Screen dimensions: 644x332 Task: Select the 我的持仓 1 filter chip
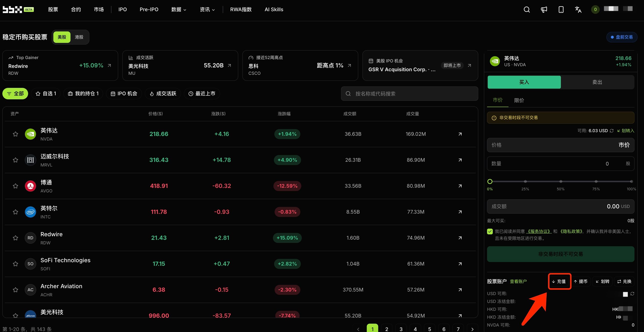click(x=83, y=94)
